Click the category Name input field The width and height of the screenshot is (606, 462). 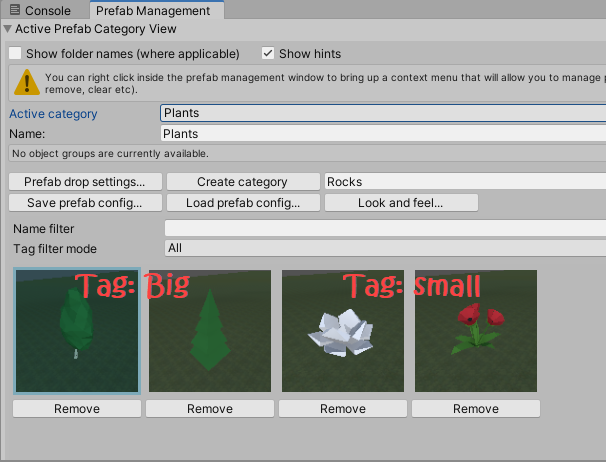click(x=383, y=134)
